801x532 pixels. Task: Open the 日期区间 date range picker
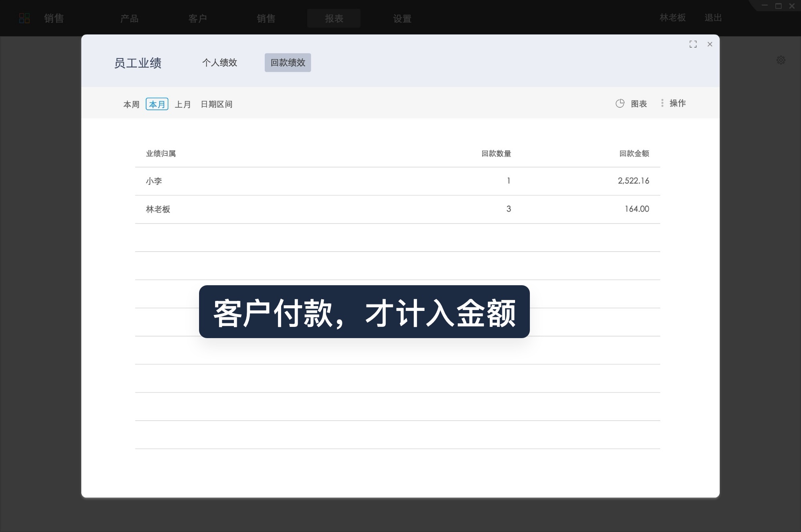coord(217,104)
